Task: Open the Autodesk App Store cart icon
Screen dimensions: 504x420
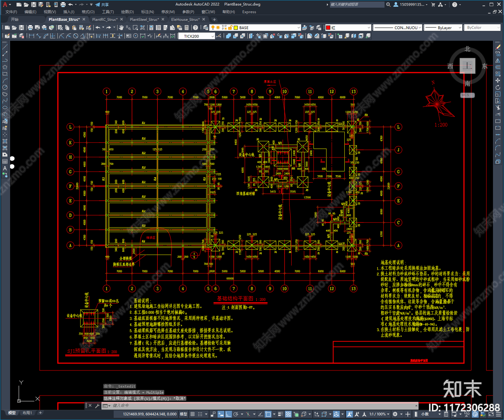Action: click(x=433, y=4)
